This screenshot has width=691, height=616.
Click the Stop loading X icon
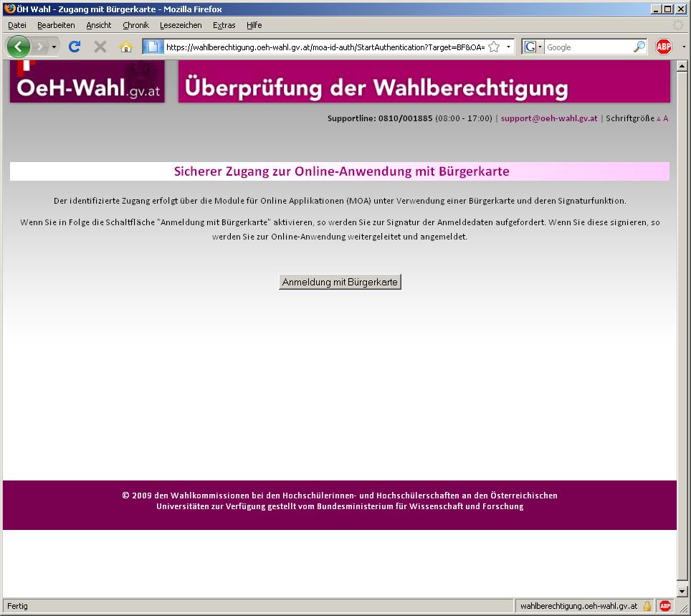tap(100, 47)
